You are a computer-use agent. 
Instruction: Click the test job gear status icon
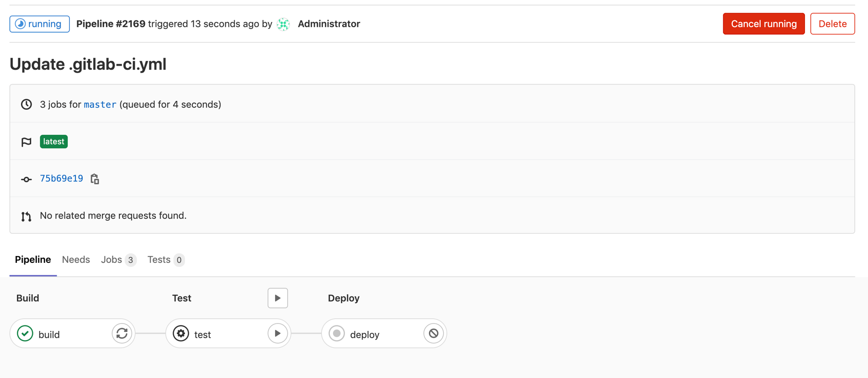coord(181,334)
